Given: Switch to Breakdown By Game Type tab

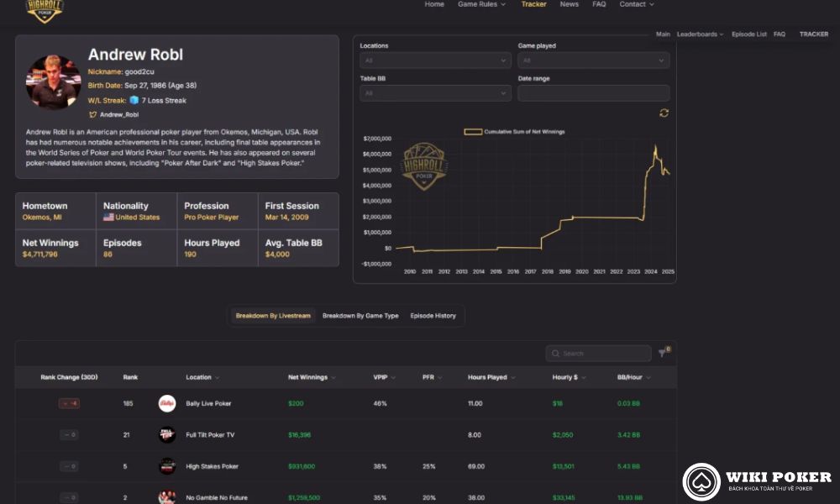Looking at the screenshot, I should 360,316.
